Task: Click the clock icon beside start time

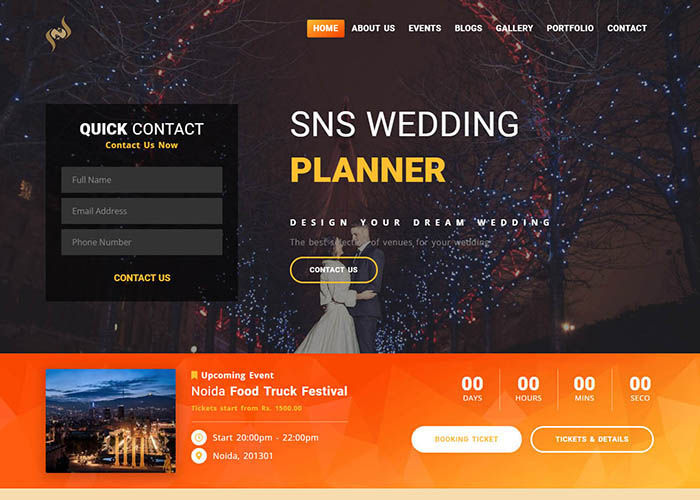Action: [x=199, y=438]
